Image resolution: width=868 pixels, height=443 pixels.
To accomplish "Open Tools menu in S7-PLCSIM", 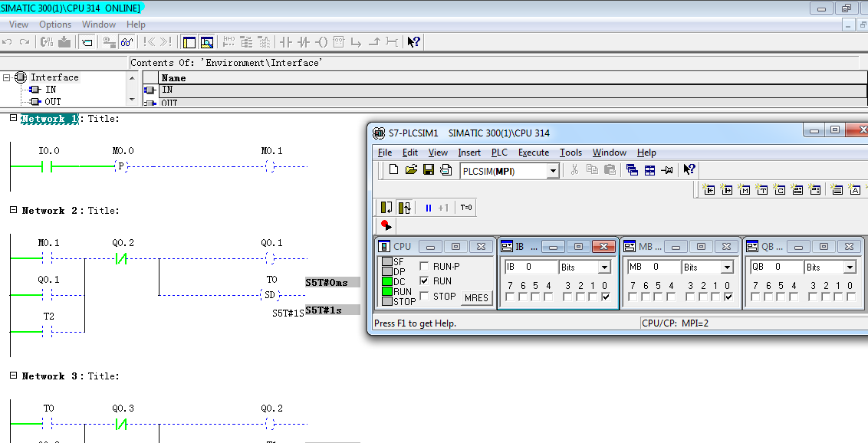I will click(x=570, y=153).
